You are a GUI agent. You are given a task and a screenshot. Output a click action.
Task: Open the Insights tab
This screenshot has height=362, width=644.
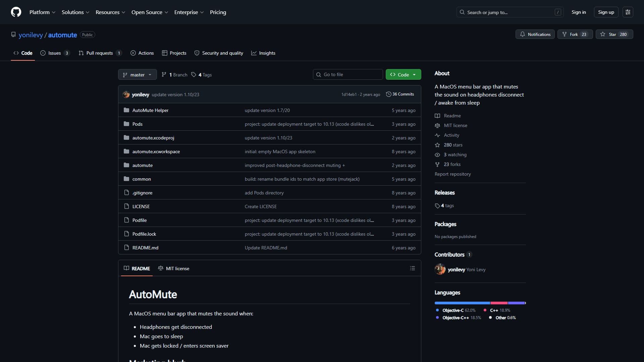coord(263,53)
